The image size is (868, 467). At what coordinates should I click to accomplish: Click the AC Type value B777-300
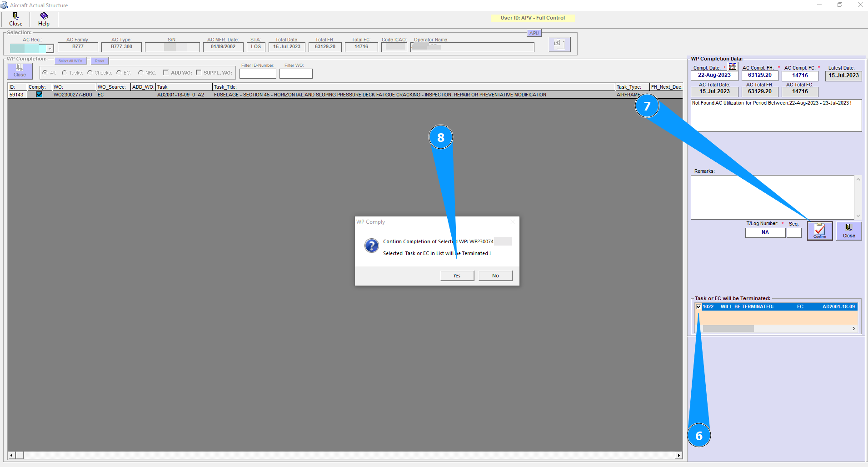tap(121, 47)
